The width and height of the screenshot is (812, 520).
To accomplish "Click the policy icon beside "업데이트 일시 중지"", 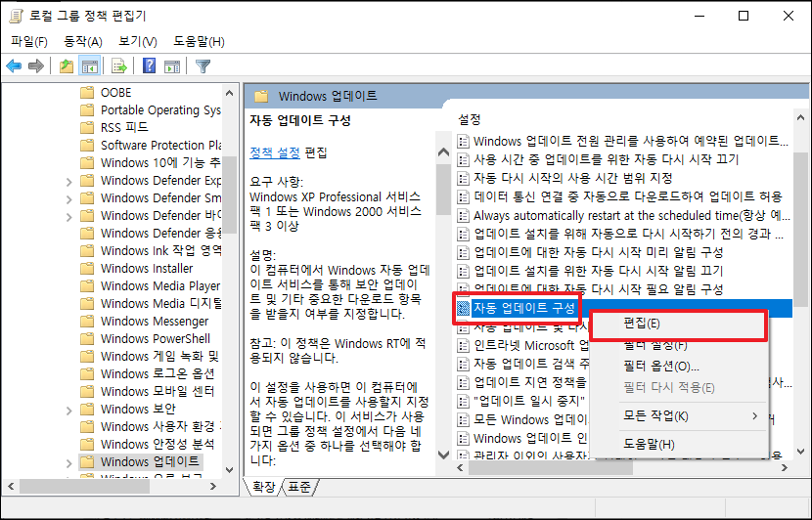I will click(x=464, y=401).
